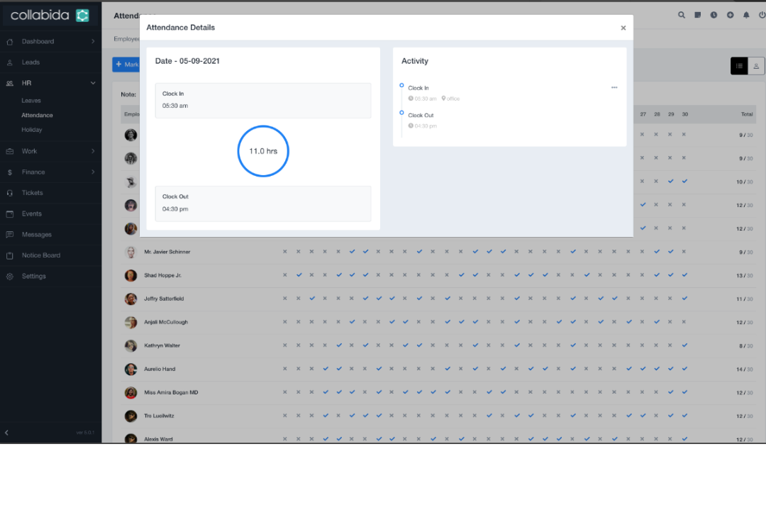The height and width of the screenshot is (532, 766).
Task: Open the sticky notes icon
Action: (698, 15)
